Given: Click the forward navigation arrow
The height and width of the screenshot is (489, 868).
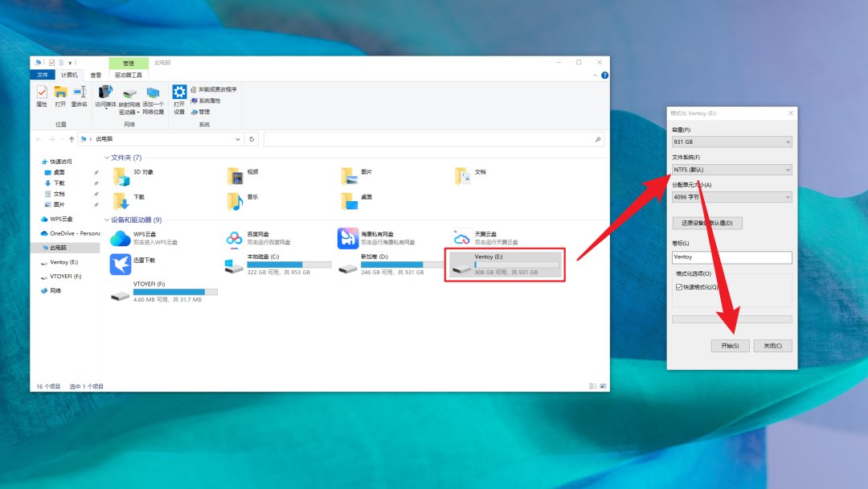Looking at the screenshot, I should (51, 139).
